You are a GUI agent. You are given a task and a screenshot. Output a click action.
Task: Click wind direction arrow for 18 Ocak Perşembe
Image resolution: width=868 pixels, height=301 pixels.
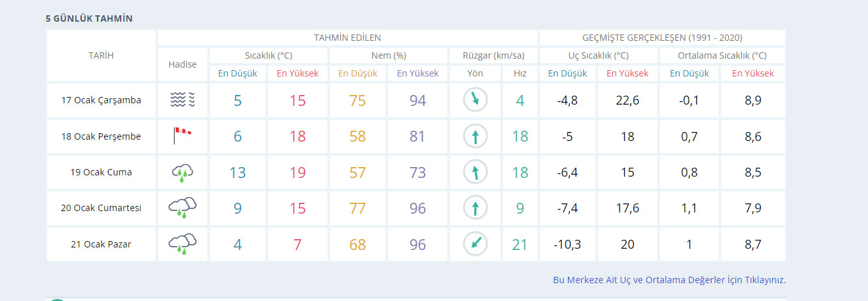[475, 136]
